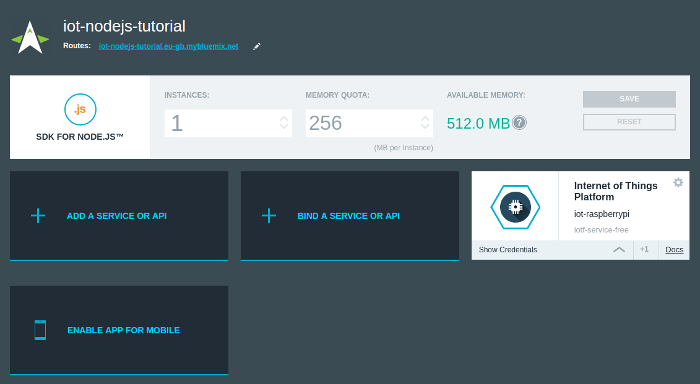This screenshot has height=384, width=700.
Task: Click the SDK FOR NODE.JS label
Action: (80, 137)
